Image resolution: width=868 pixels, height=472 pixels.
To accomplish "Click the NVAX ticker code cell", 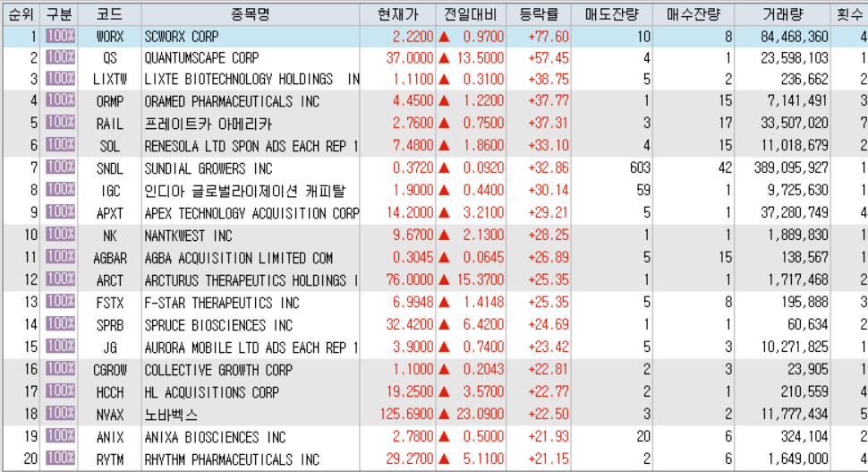I will pos(109,415).
